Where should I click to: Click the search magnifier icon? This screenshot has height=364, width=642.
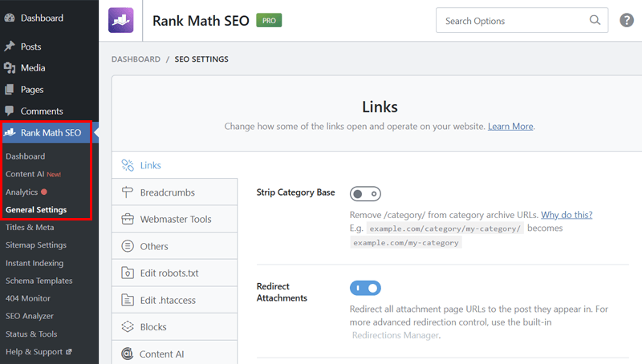[595, 20]
